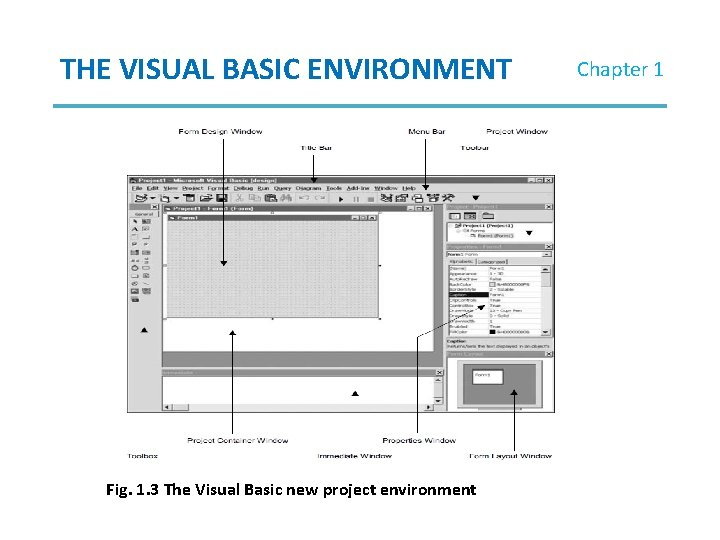
Task: Open the Project menu
Action: [x=192, y=188]
